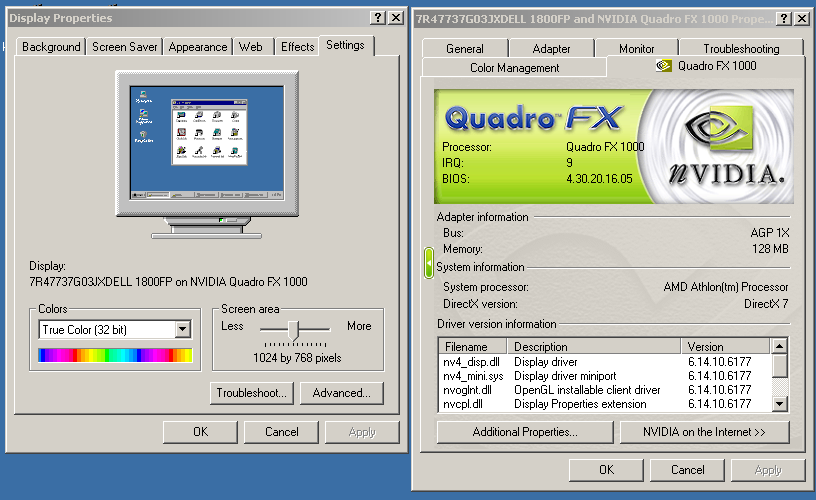Click the driver list scroll-down arrow
The width and height of the screenshot is (816, 500).
tap(779, 404)
